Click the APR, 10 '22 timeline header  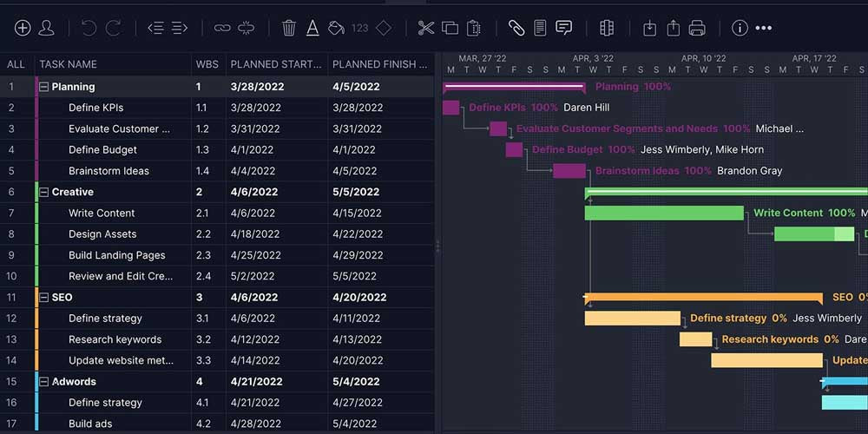pos(704,58)
